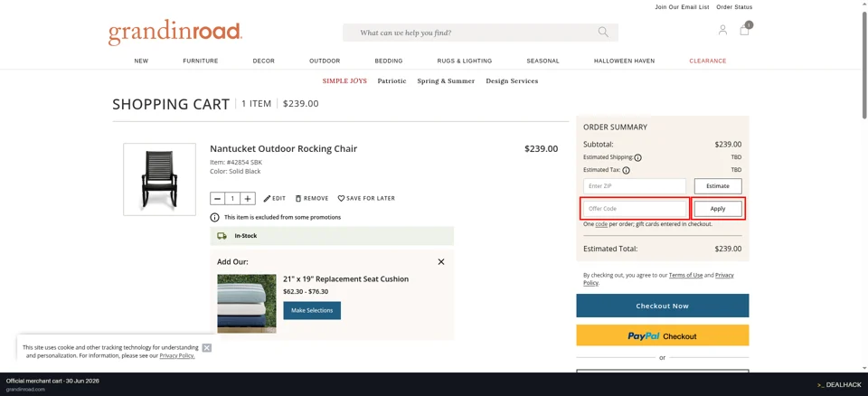Click the Remove trash icon
868x396 pixels.
tap(298, 198)
